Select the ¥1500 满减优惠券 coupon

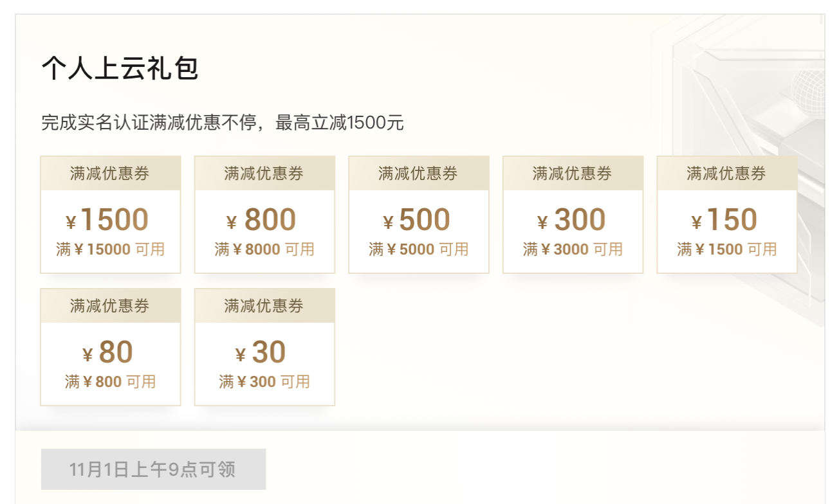(110, 219)
